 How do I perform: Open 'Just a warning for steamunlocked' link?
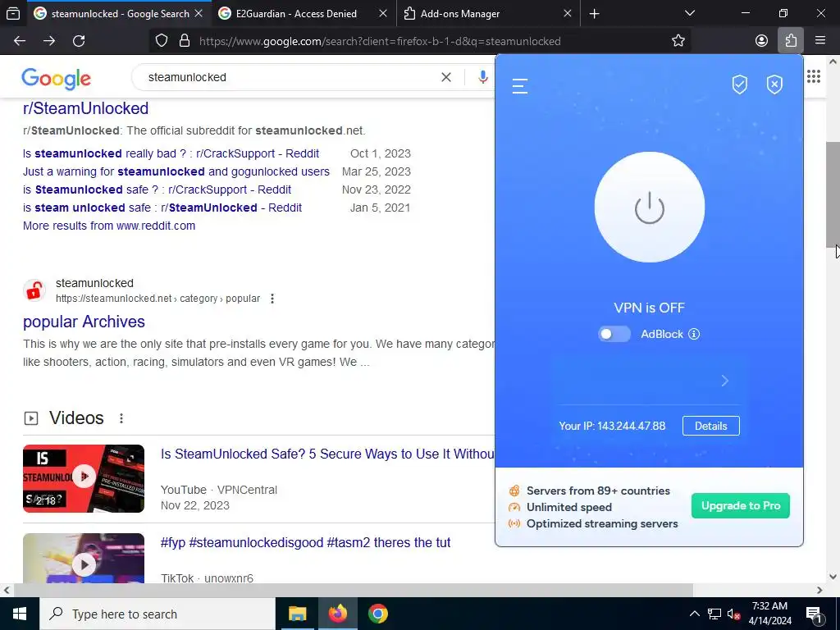[x=176, y=171]
